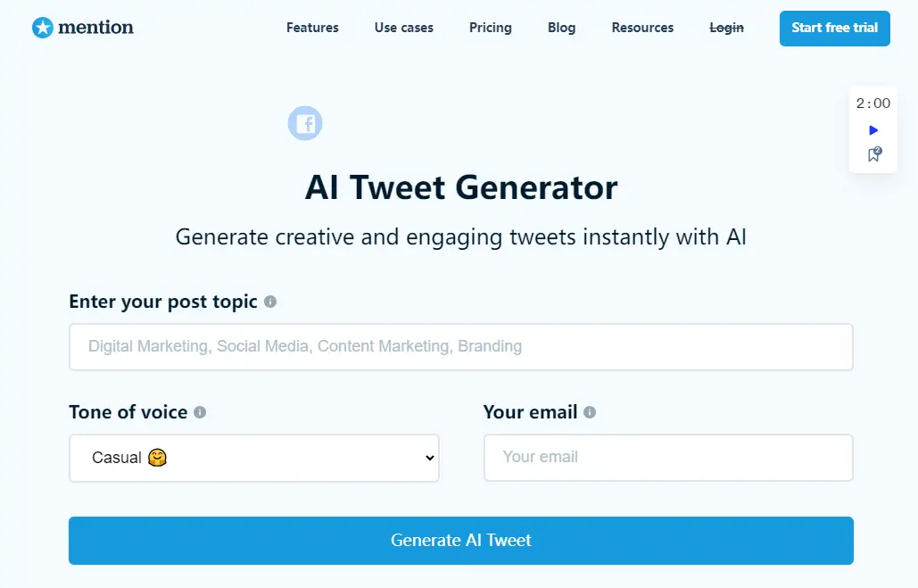Click the info icon beside Tone of voice
The height and width of the screenshot is (588, 918).
pos(201,412)
